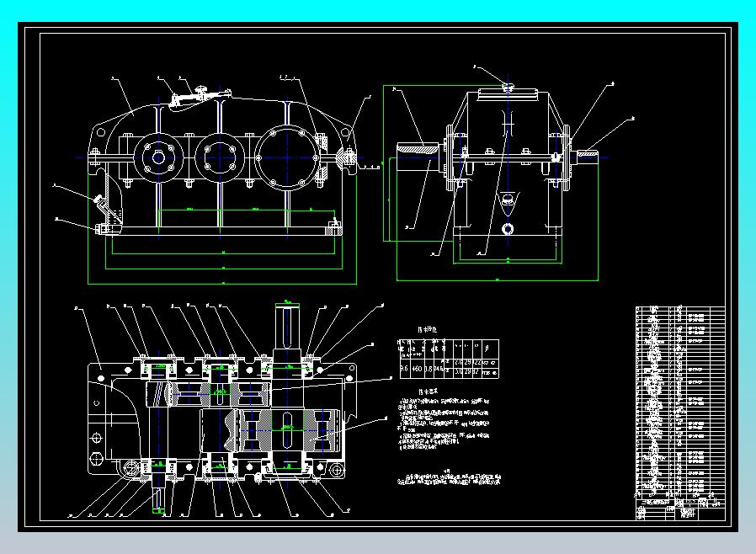Image resolution: width=756 pixels, height=554 pixels.
Task: Click the parts list table
Action: [x=680, y=402]
